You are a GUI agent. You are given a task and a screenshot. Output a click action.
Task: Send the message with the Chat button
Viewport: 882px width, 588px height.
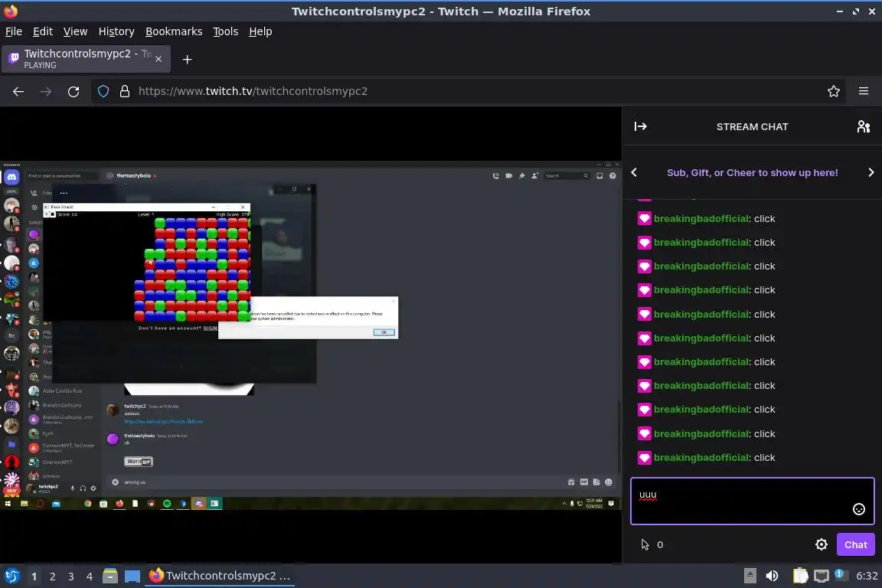855,544
